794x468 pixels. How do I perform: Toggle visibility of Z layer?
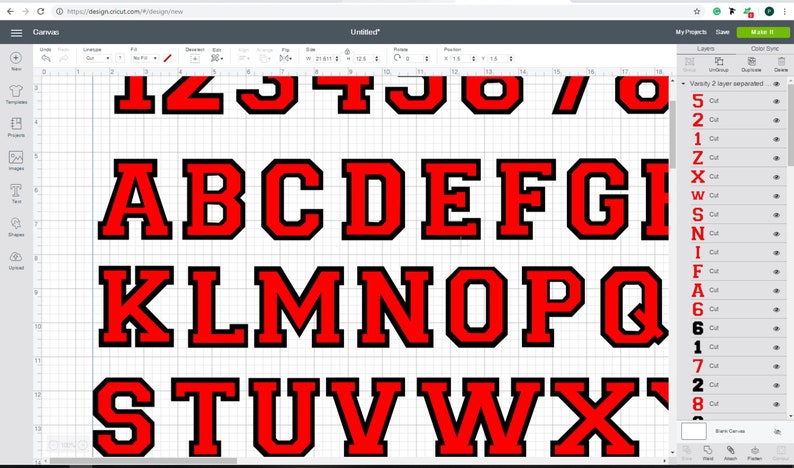tap(776, 159)
